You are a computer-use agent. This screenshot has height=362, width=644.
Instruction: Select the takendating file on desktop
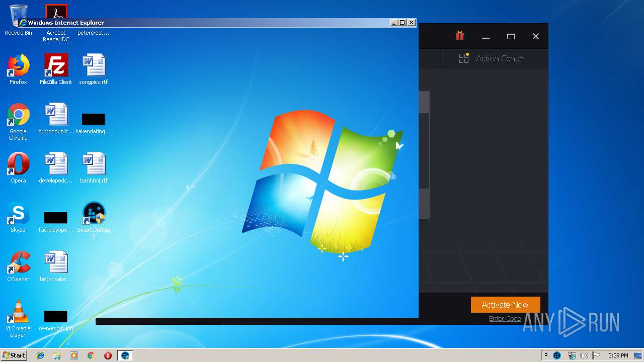click(94, 124)
